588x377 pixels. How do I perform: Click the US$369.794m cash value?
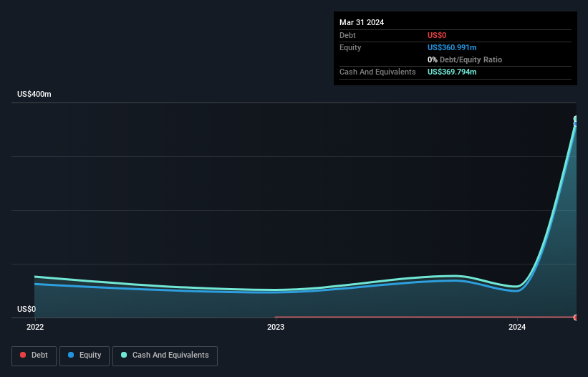click(452, 72)
